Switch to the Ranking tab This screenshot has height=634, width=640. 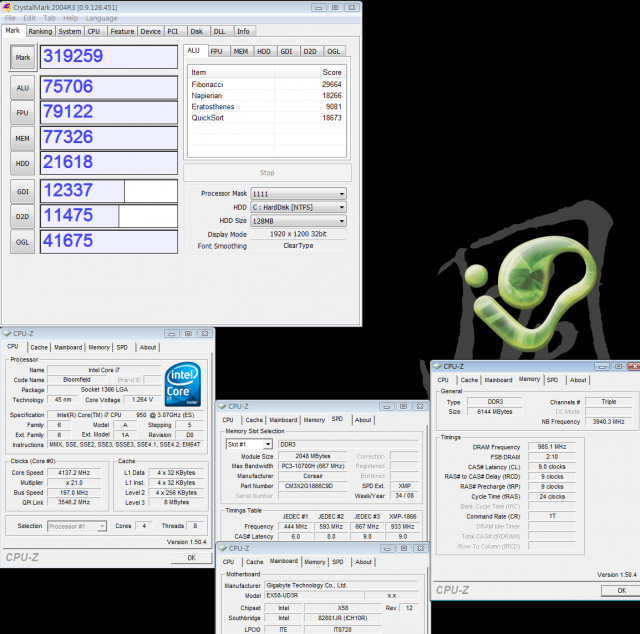(40, 31)
